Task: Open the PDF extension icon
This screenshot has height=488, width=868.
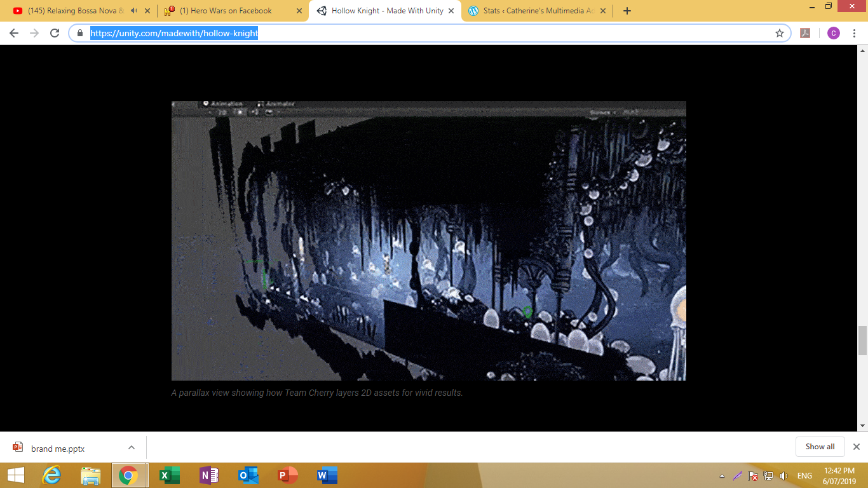Action: (x=805, y=33)
